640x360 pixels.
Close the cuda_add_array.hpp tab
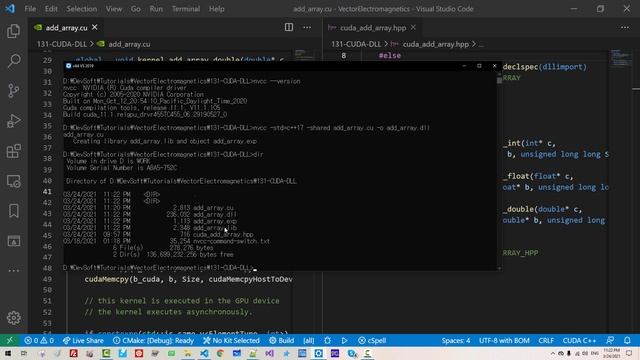(x=413, y=27)
